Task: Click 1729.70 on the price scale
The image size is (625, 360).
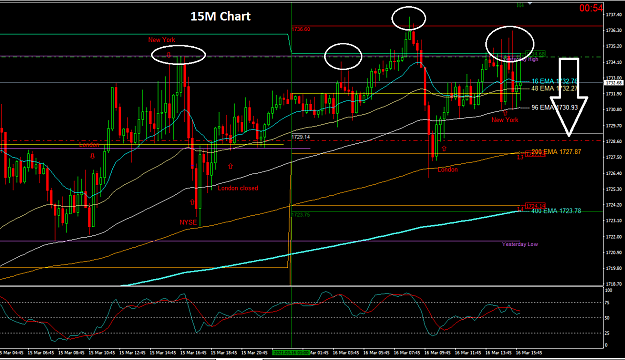Action: coord(613,126)
